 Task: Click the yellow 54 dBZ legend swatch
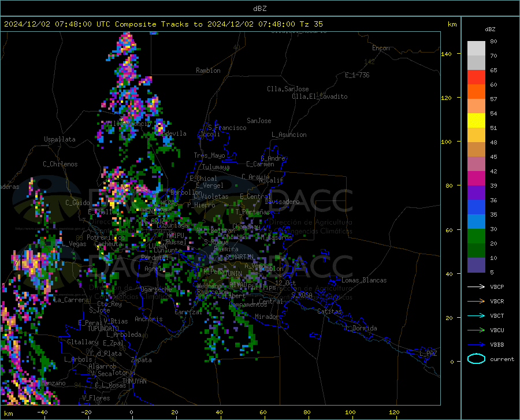coord(476,121)
